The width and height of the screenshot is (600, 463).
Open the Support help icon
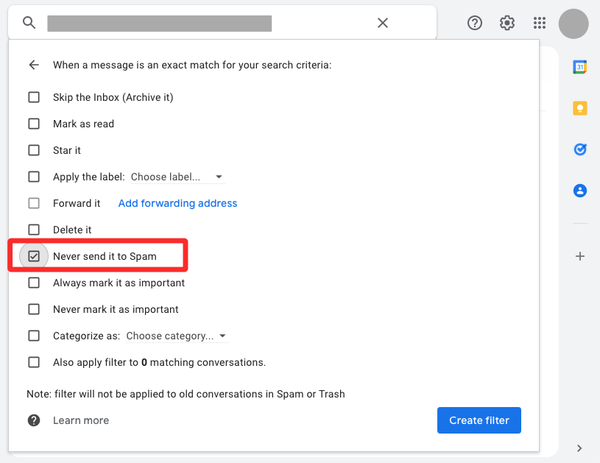click(474, 23)
